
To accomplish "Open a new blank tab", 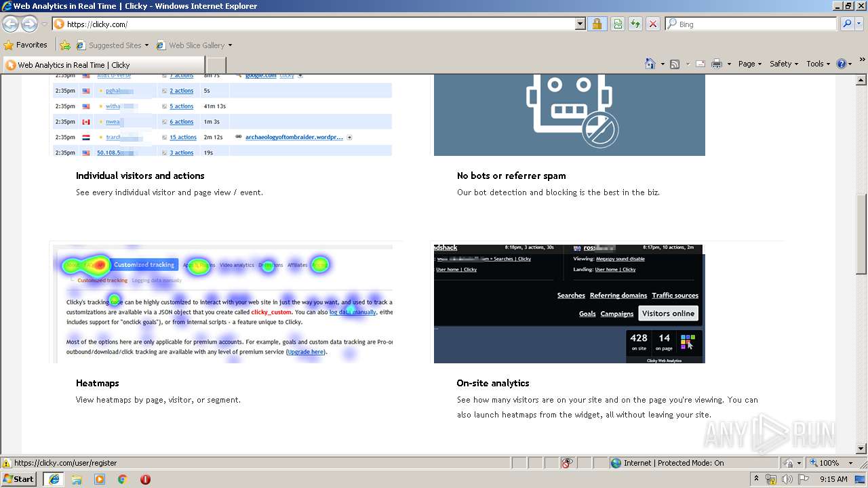I will coord(216,65).
